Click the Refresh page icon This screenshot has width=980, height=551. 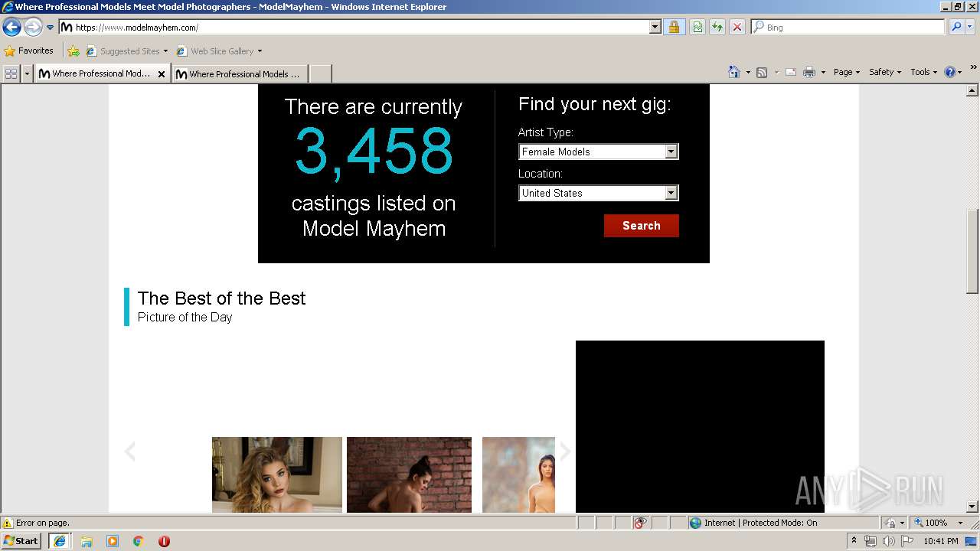click(717, 28)
